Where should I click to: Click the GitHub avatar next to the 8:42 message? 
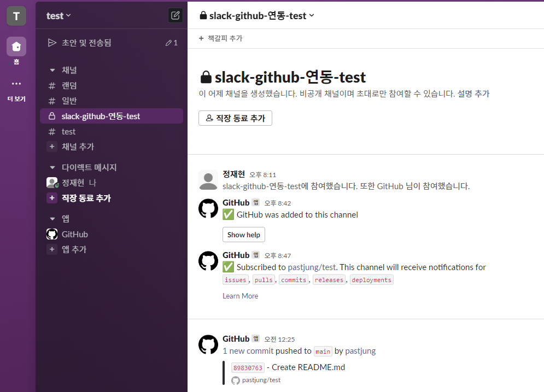[x=208, y=208]
